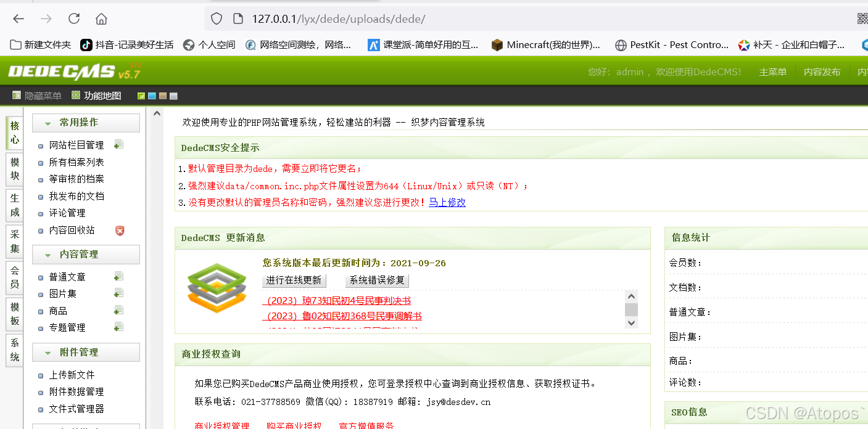This screenshot has height=429, width=868.
Task: Click the browser back arrow
Action: [19, 18]
